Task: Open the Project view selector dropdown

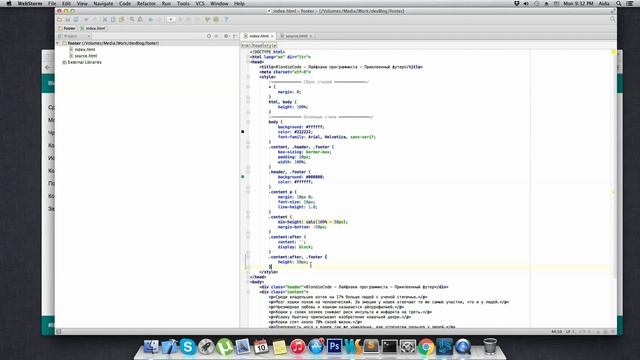Action: click(x=74, y=36)
